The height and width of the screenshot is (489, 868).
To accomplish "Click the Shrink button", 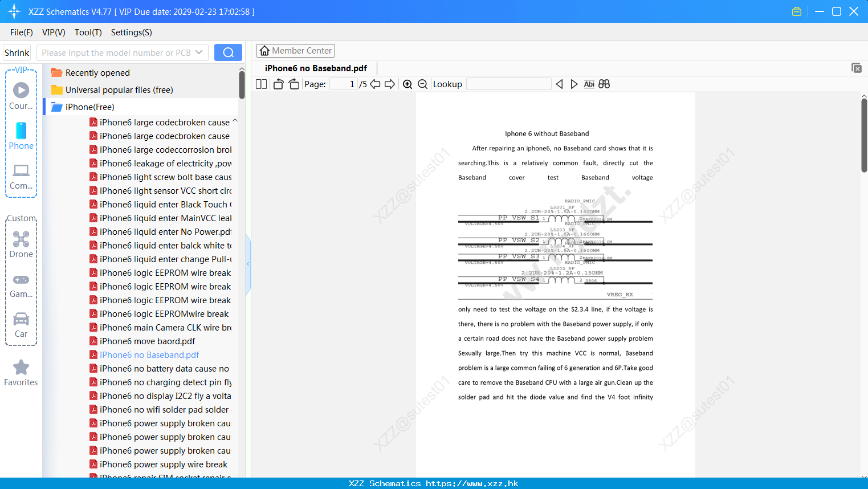I will [17, 52].
